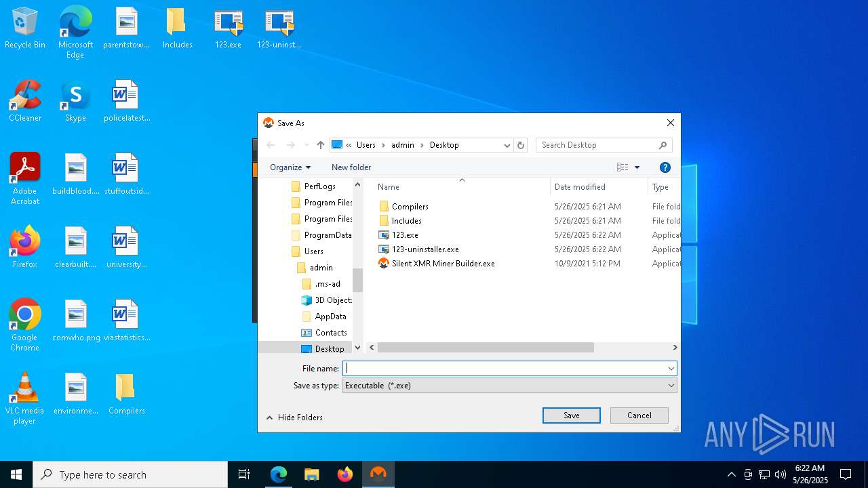Open the change view options dropdown
The image size is (868, 488).
(637, 167)
